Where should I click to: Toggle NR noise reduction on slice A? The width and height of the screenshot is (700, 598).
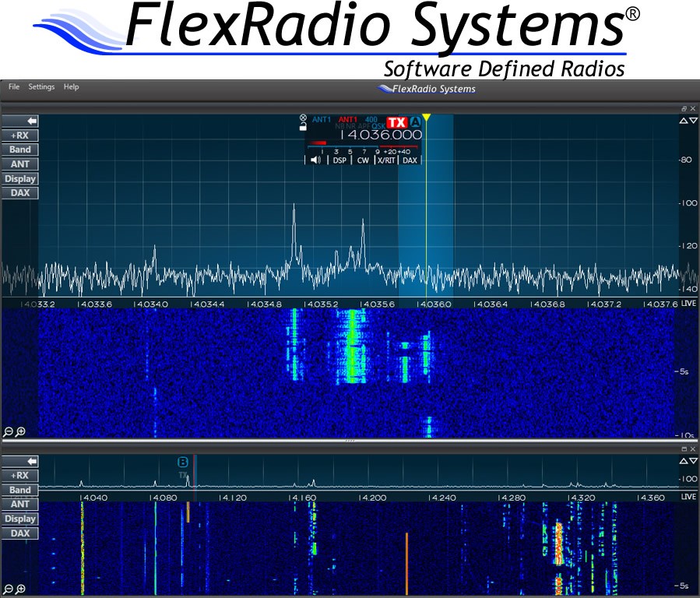tap(351, 127)
